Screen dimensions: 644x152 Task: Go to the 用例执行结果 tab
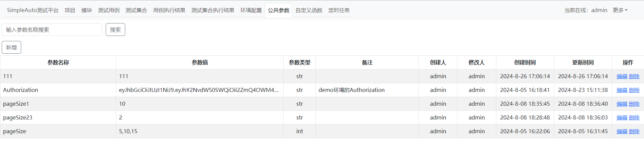169,10
